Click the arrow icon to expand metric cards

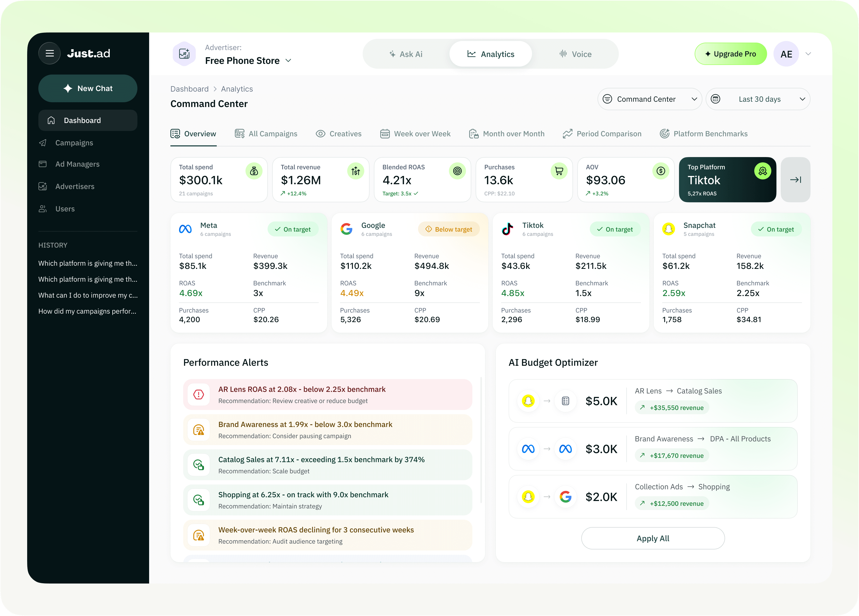point(795,180)
